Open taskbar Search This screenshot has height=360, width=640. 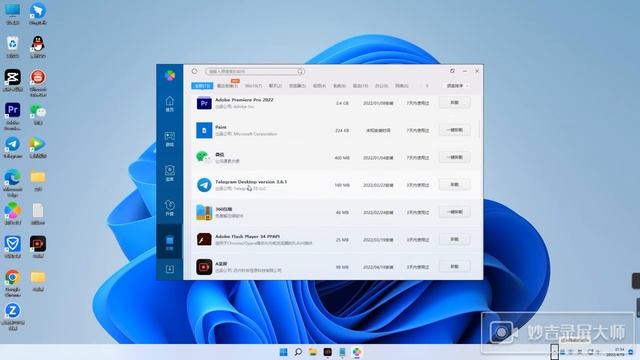click(298, 352)
